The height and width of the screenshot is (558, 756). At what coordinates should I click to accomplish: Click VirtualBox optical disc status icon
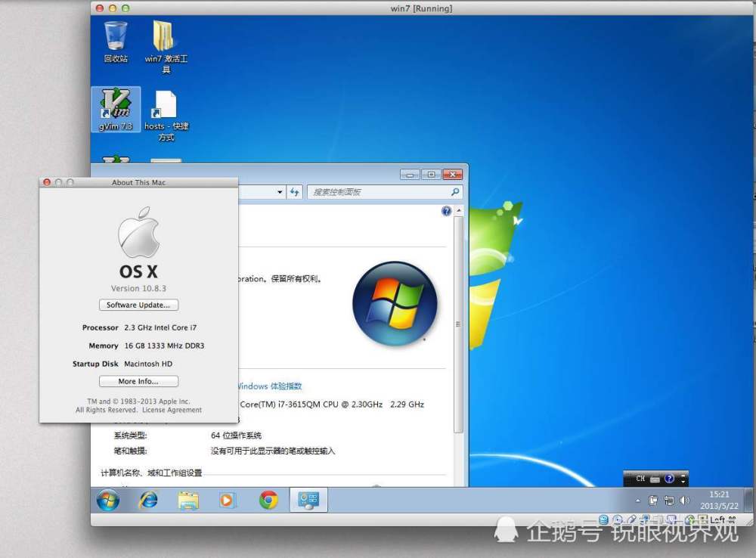[617, 519]
